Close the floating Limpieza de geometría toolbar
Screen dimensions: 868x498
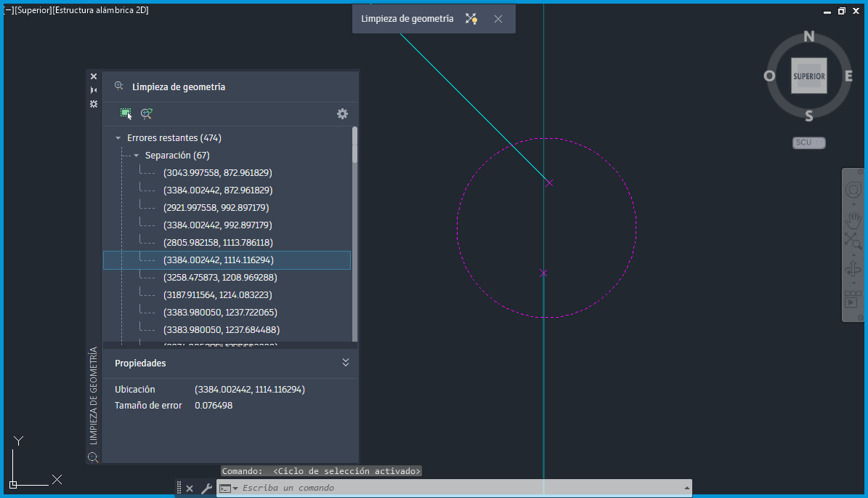[498, 19]
